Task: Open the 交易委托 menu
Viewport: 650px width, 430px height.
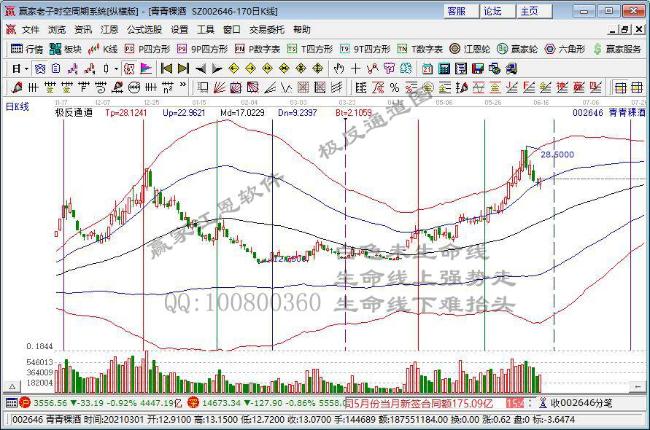Action: pyautogui.click(x=267, y=30)
